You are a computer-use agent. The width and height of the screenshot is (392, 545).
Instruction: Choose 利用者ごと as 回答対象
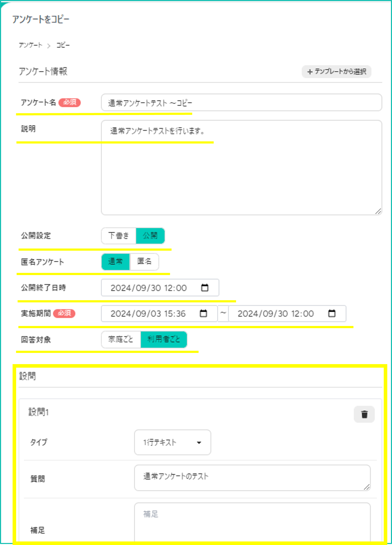[x=164, y=339]
